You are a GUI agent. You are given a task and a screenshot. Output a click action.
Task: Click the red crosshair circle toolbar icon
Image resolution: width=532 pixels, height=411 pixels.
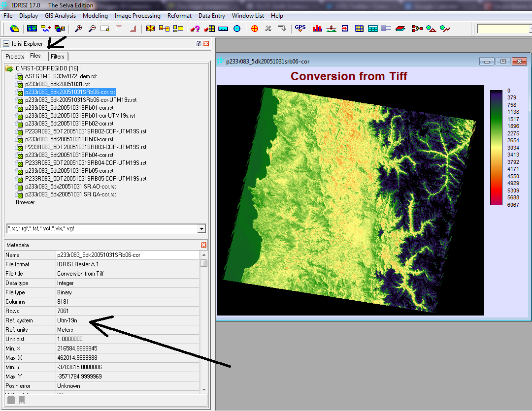click(255, 29)
